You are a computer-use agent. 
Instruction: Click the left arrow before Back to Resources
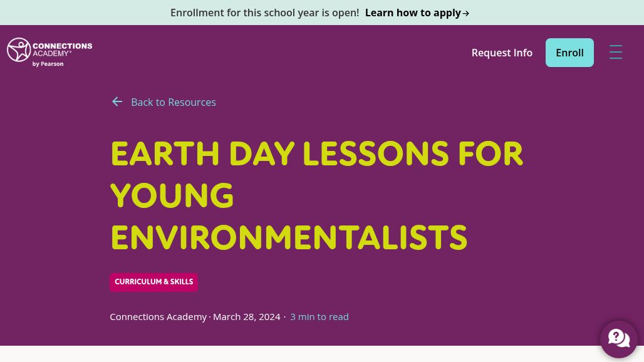(x=117, y=102)
